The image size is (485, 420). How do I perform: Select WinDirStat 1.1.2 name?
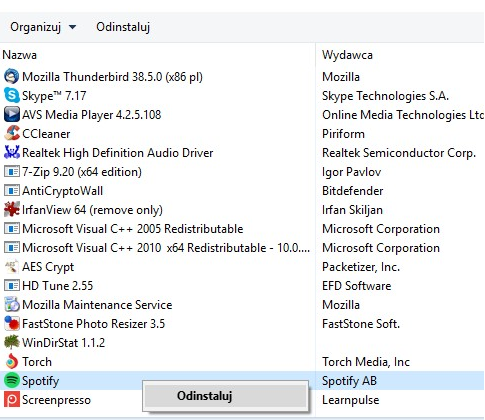[x=63, y=343]
